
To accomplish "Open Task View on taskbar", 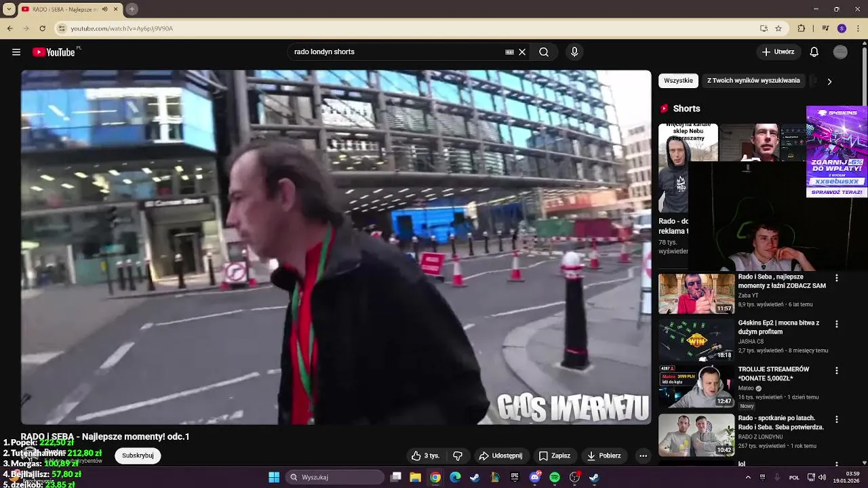I will (x=396, y=477).
